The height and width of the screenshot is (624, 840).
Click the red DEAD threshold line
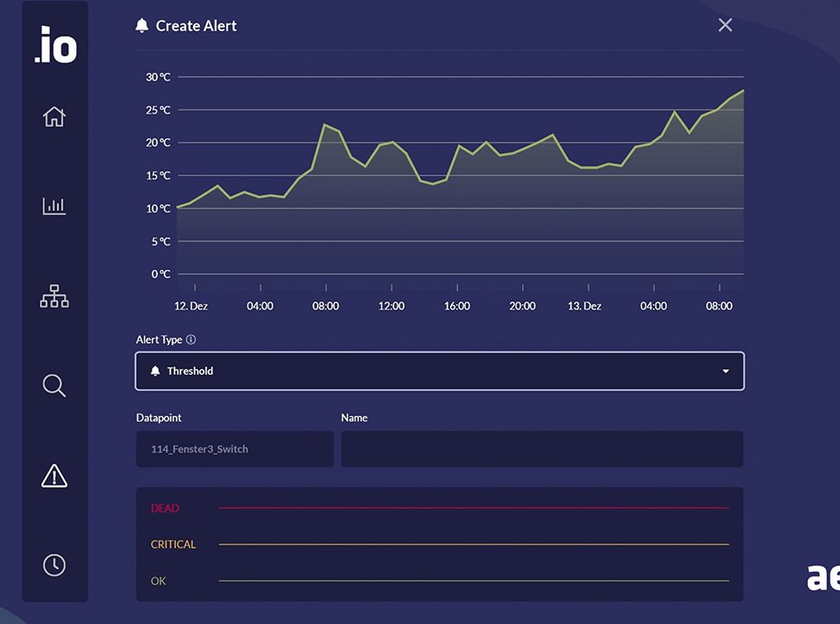(474, 508)
